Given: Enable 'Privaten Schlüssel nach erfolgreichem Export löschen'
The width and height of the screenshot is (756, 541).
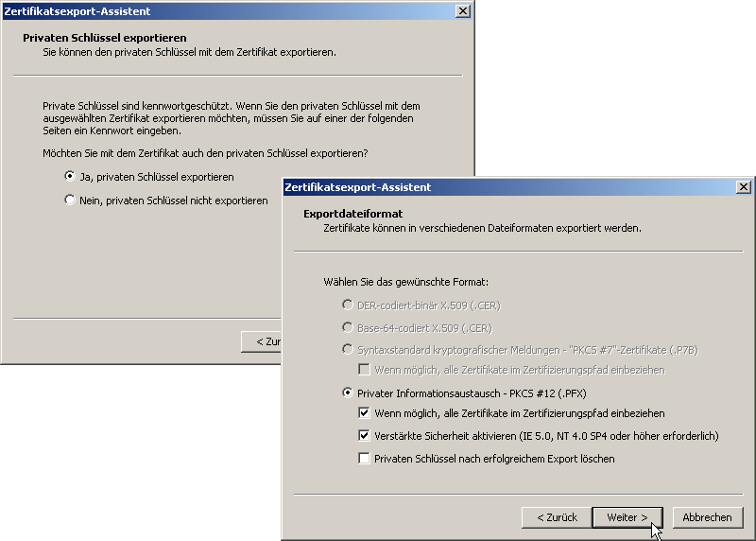Looking at the screenshot, I should tap(365, 459).
